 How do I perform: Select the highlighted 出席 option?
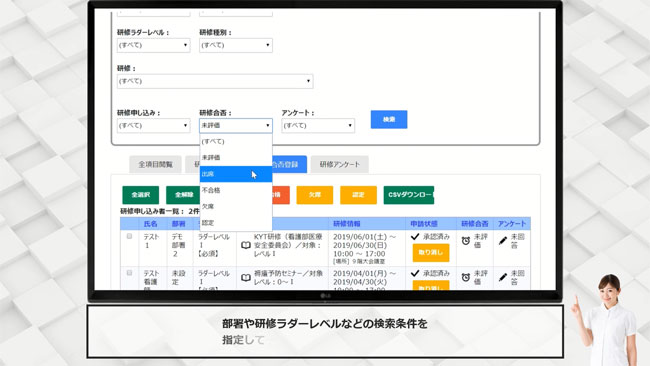(x=236, y=174)
